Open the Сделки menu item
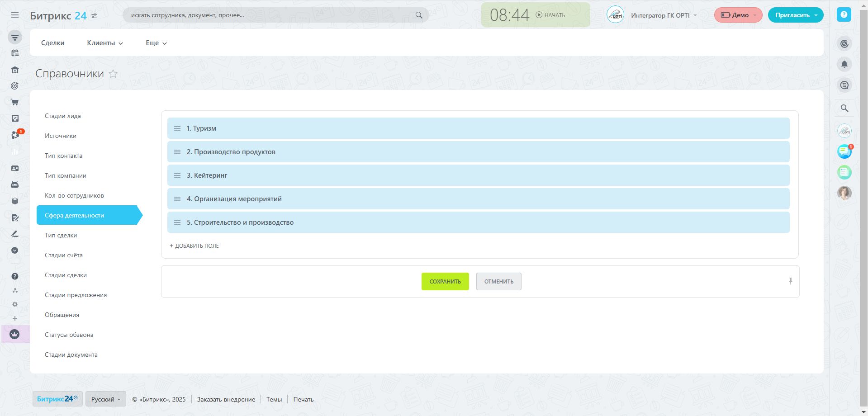 pyautogui.click(x=52, y=43)
